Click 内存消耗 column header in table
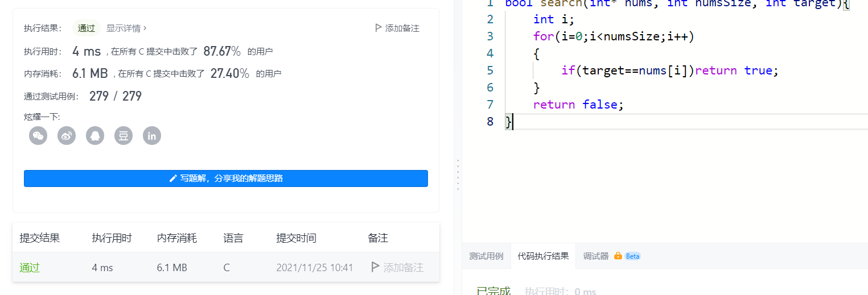This screenshot has height=295, width=868. tap(177, 238)
